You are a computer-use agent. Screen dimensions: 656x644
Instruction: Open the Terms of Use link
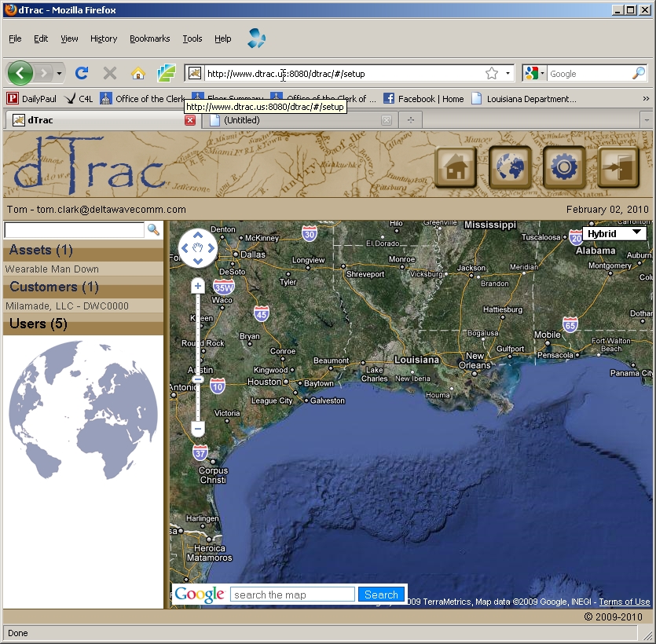[625, 602]
